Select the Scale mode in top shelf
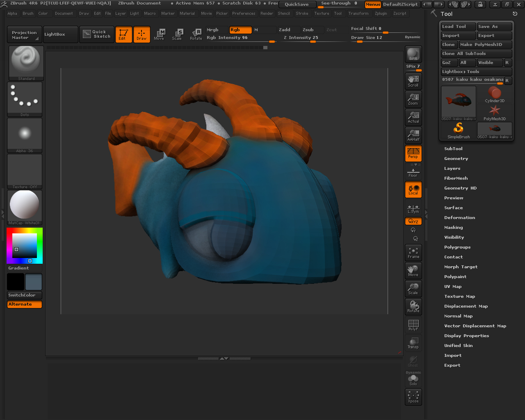This screenshot has height=420, width=525. 177,34
